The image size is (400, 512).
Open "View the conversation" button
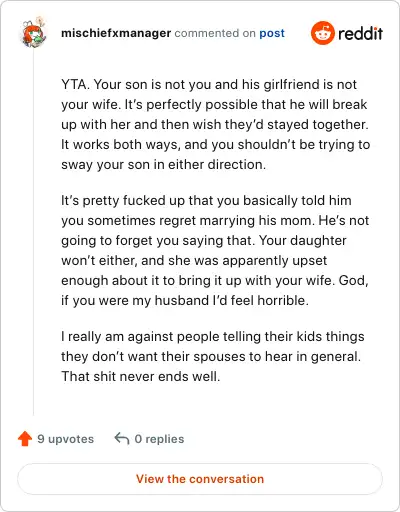[x=200, y=479]
